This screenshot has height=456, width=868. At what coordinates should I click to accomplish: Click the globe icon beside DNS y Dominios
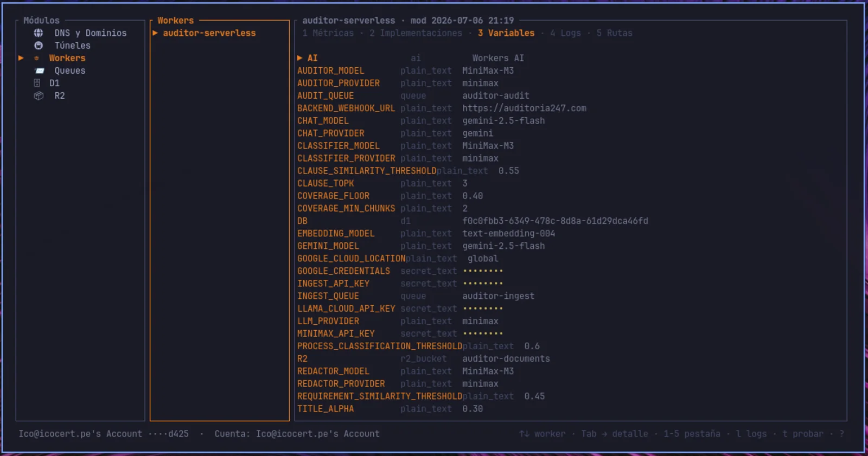(39, 33)
